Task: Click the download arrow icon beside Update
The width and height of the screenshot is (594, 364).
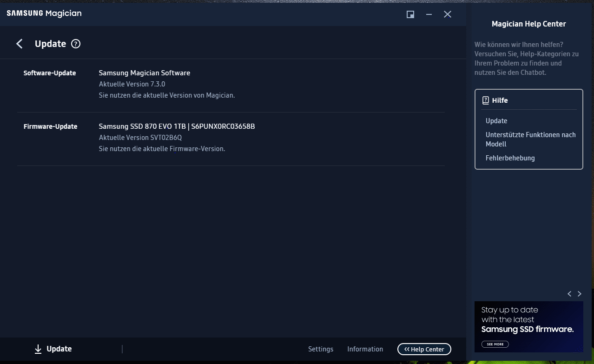Action: coord(38,349)
